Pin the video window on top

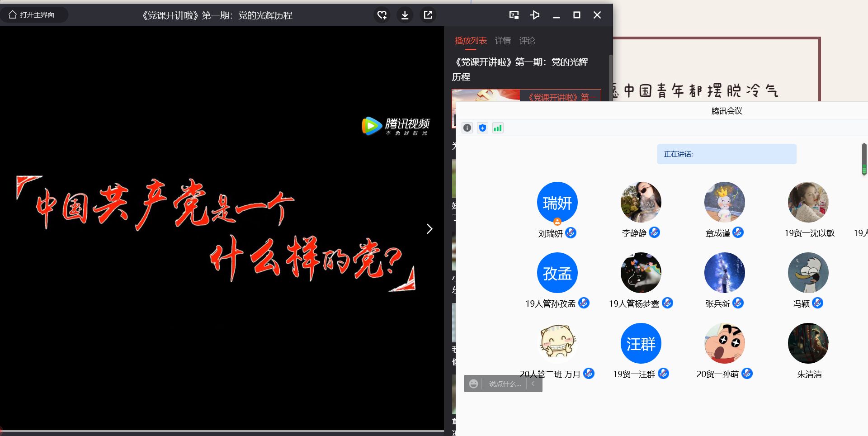click(x=535, y=15)
